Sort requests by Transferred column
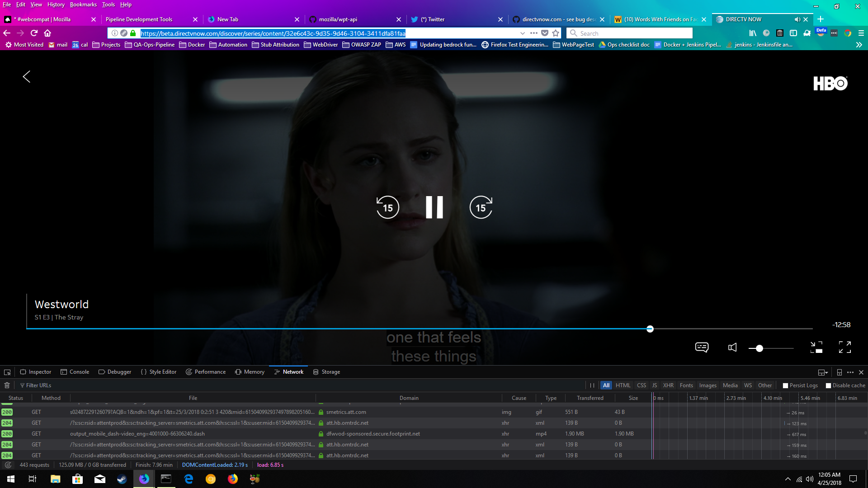This screenshot has width=868, height=488. (590, 398)
